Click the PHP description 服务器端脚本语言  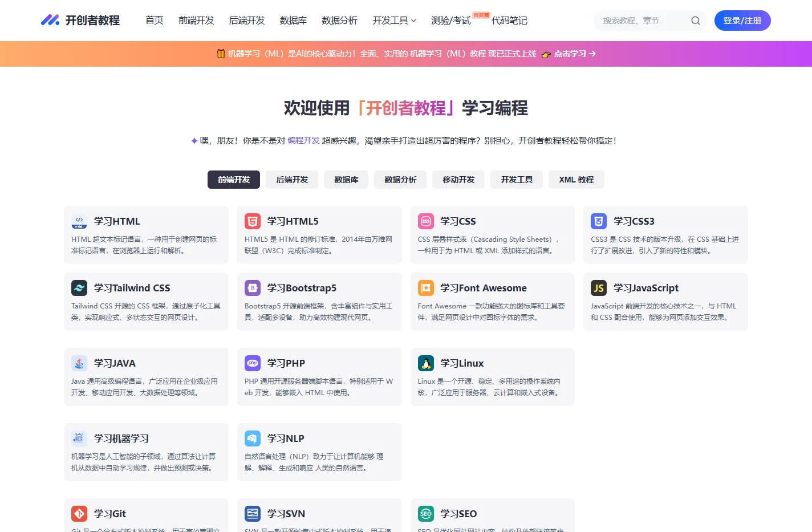[318, 387]
